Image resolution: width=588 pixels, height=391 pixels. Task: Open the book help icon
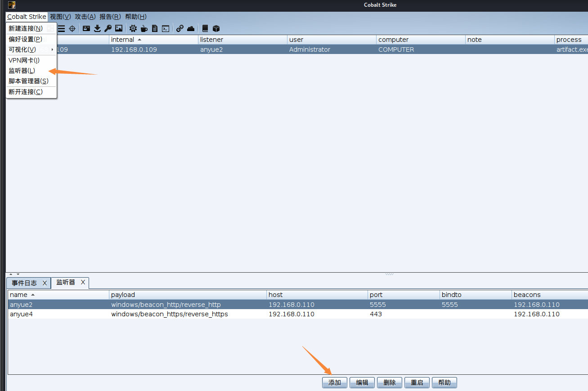[x=205, y=28]
